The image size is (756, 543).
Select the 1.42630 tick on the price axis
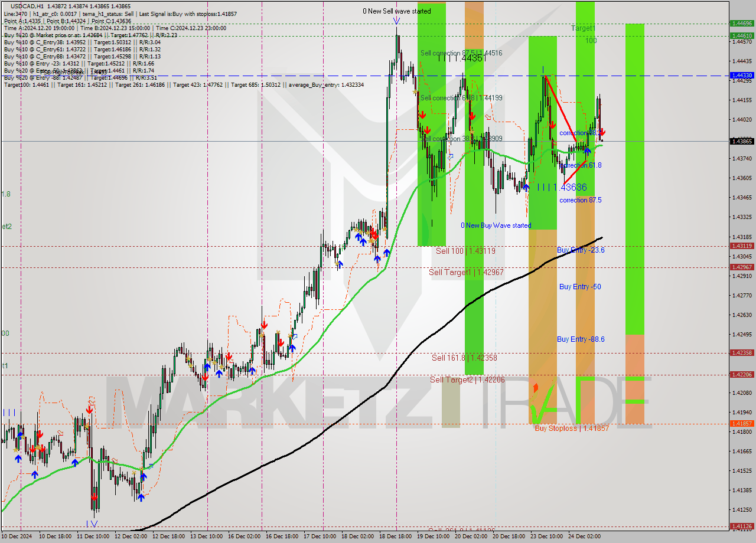741,315
